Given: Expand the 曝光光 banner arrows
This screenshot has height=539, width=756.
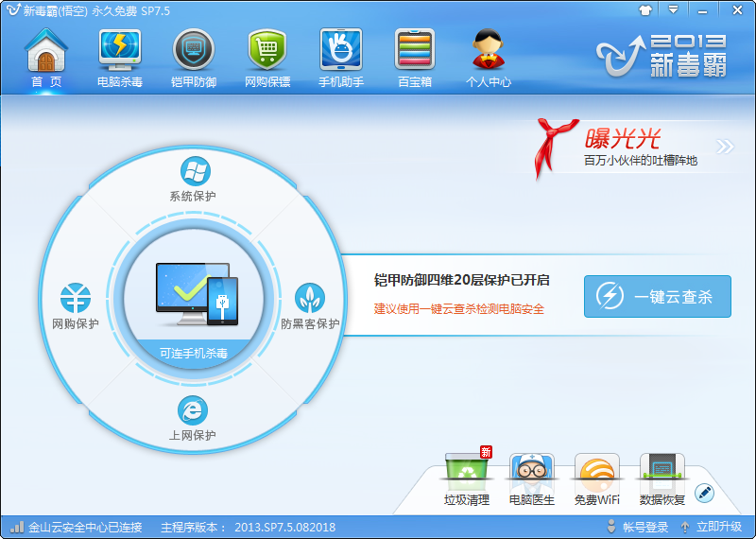Looking at the screenshot, I should click(x=724, y=147).
